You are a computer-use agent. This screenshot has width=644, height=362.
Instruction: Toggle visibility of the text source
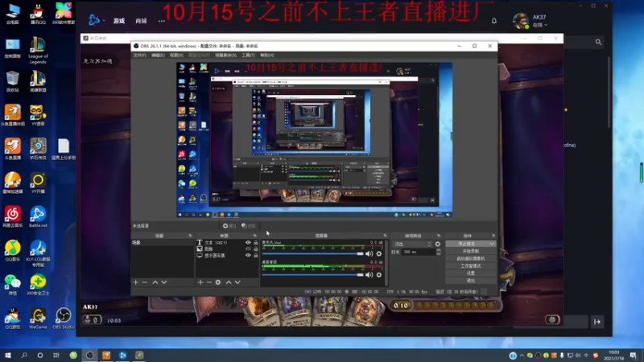(x=248, y=243)
